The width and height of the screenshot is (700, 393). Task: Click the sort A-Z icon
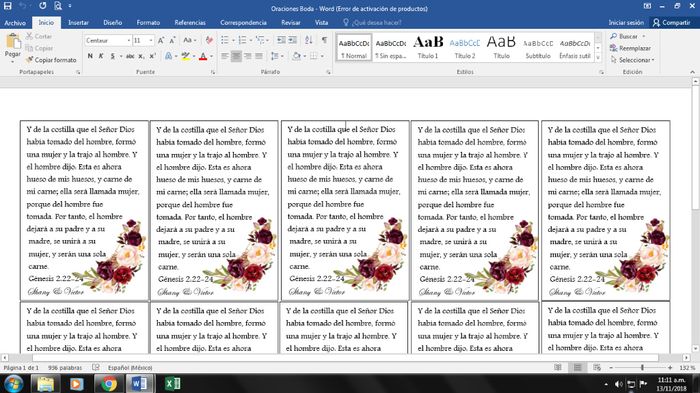pyautogui.click(x=308, y=40)
